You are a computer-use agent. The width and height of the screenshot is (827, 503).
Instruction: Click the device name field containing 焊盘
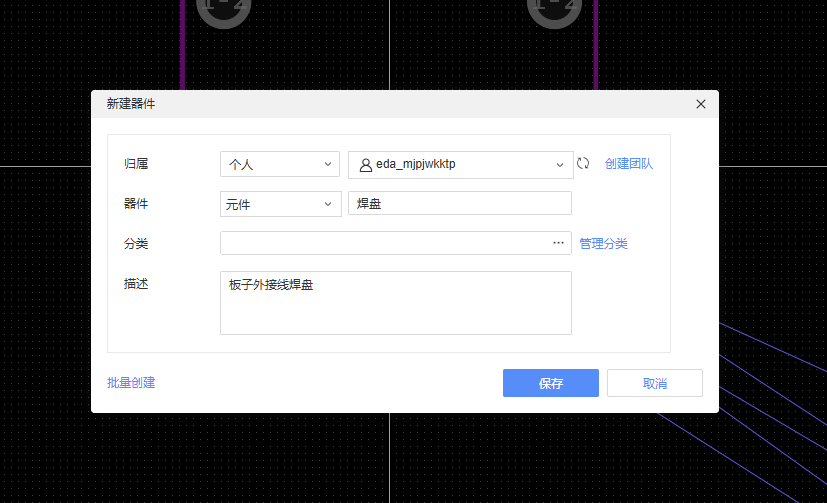(460, 203)
